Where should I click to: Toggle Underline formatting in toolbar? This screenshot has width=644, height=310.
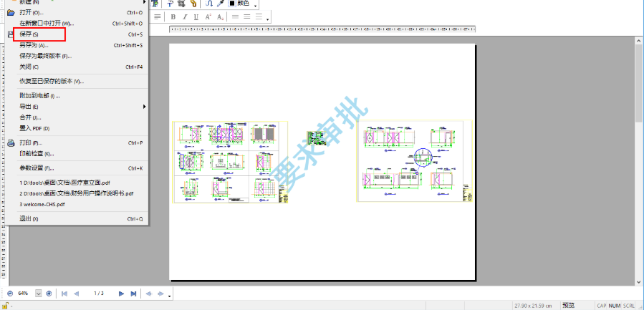(x=196, y=16)
